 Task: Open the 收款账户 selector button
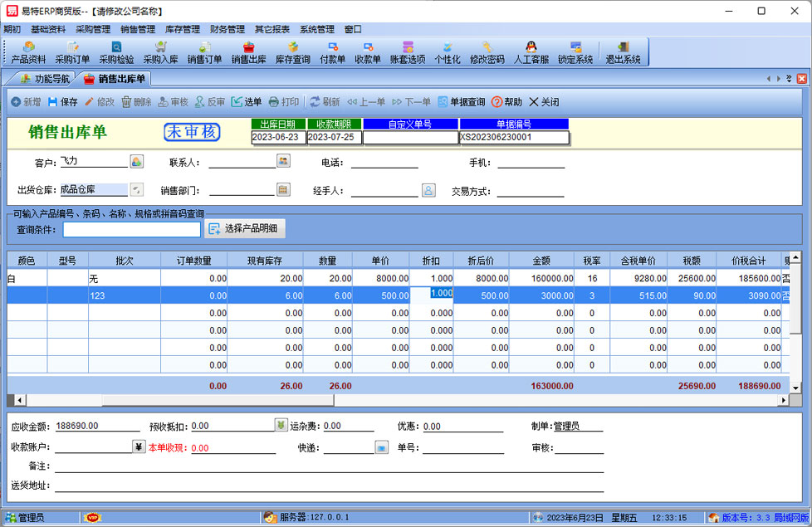(139, 447)
